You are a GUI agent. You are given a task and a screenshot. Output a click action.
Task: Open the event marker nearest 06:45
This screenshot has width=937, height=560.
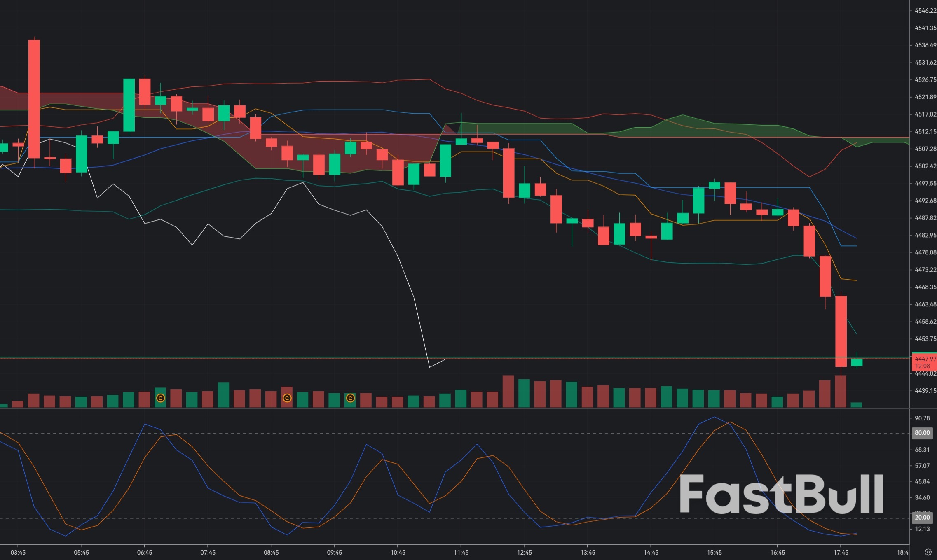pyautogui.click(x=160, y=398)
